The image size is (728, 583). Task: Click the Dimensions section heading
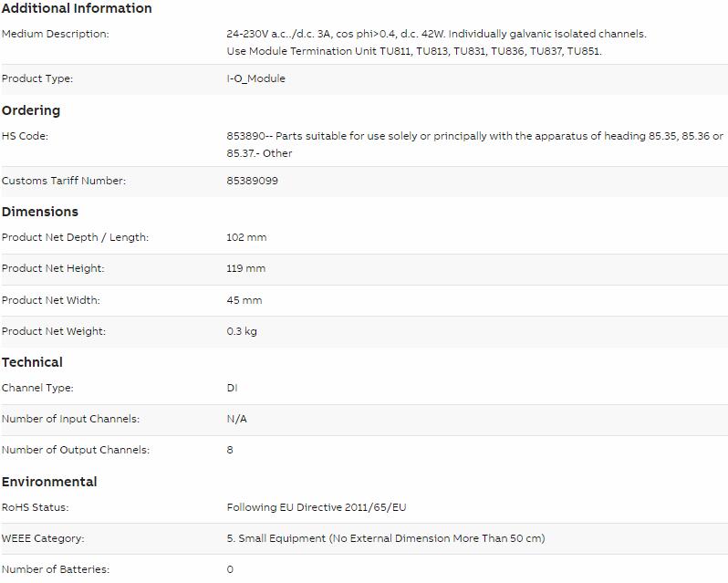(40, 212)
